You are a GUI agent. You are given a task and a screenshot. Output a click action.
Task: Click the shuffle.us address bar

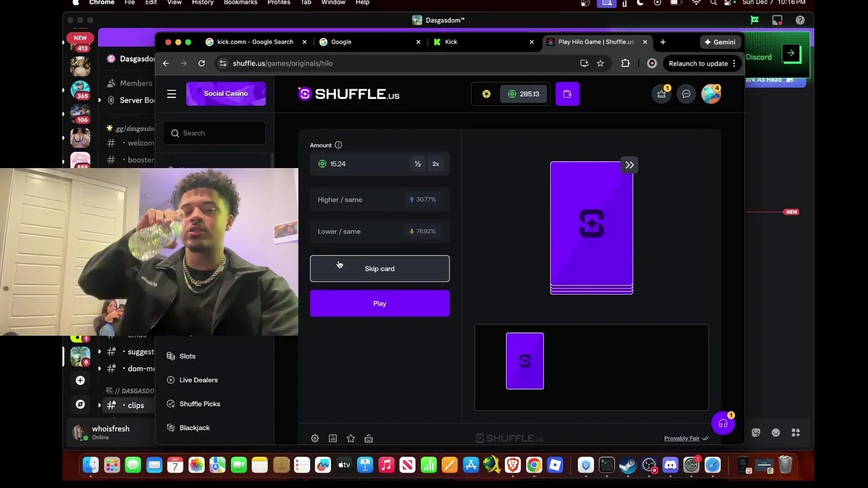click(x=400, y=63)
